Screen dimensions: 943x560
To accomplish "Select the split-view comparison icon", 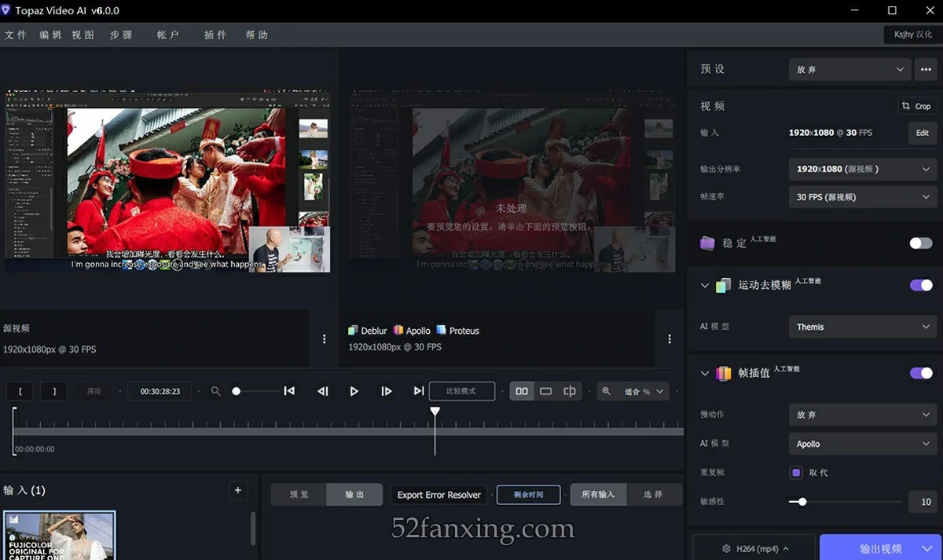I will pos(569,391).
